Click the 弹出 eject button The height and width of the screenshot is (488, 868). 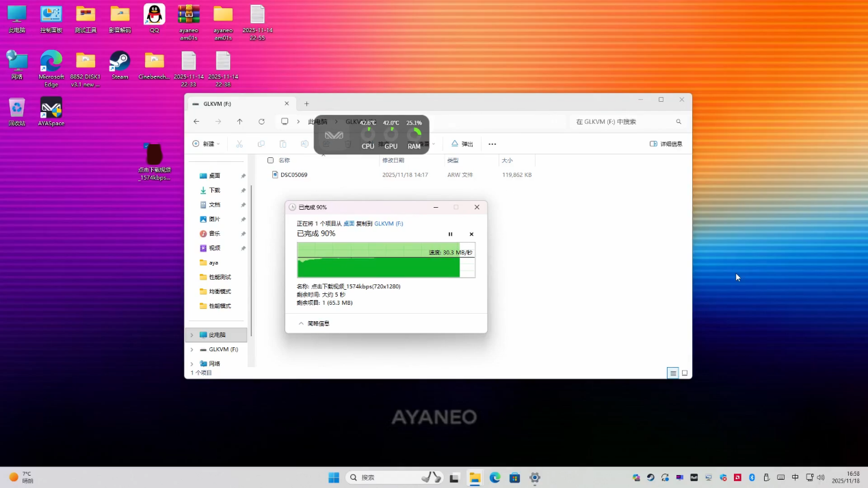click(x=462, y=144)
